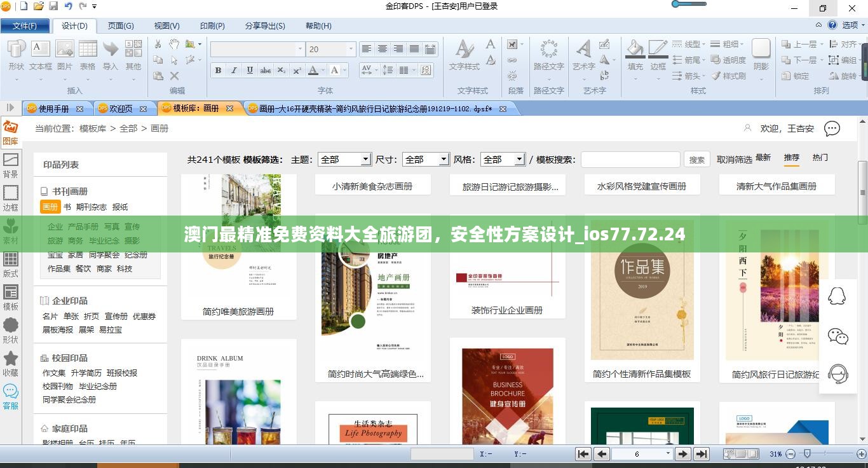Switch to the 视图(V) ribbon tab
The width and height of the screenshot is (868, 468).
click(166, 26)
